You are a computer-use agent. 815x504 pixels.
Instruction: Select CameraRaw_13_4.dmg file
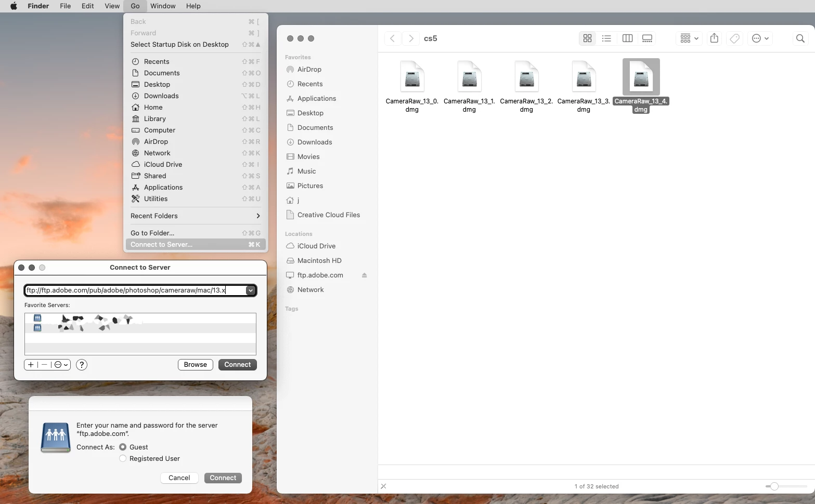click(x=641, y=87)
